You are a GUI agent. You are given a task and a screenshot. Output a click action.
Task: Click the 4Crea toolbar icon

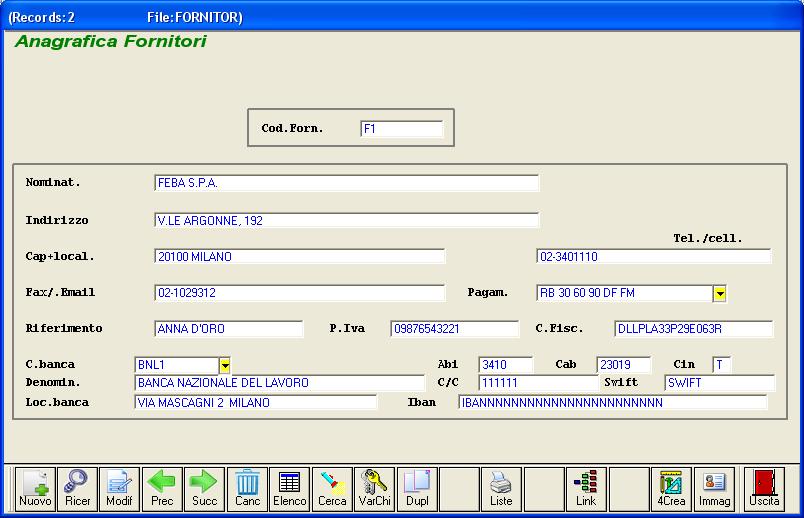(x=672, y=489)
